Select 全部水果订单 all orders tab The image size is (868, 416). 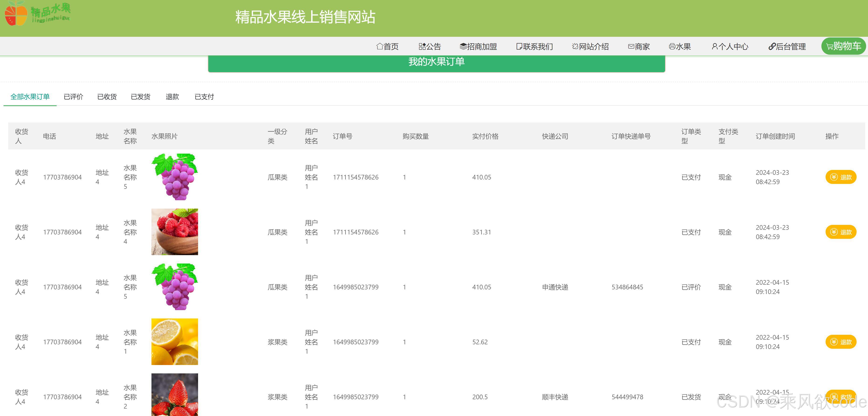[30, 97]
